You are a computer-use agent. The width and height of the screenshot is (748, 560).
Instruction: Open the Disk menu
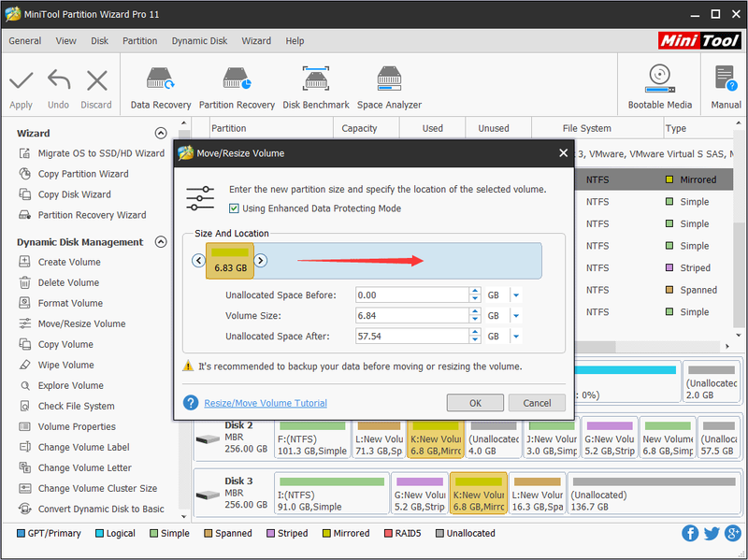pos(99,41)
